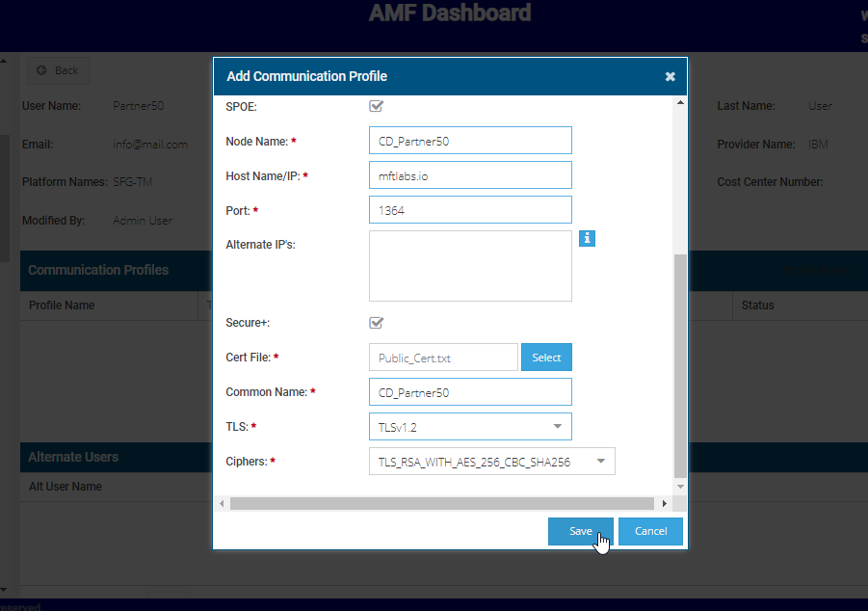Cancel the communication profile dialog
The width and height of the screenshot is (868, 611).
(650, 531)
